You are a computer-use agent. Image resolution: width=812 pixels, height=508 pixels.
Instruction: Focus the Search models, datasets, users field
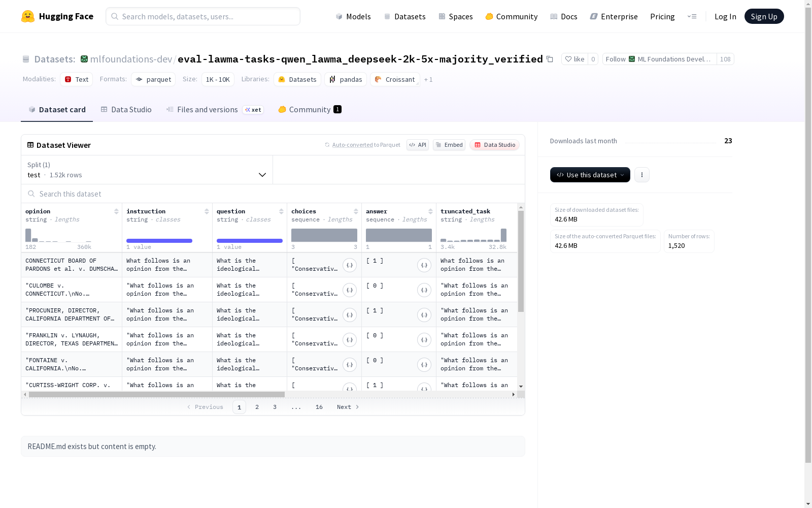[203, 16]
